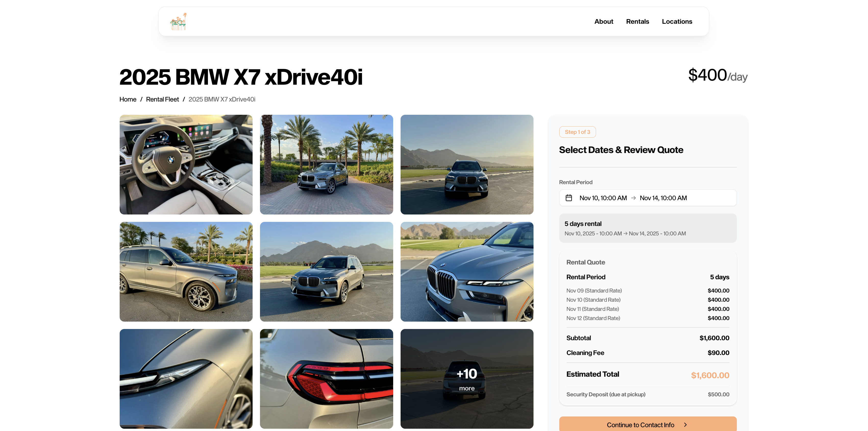868x431 pixels.
Task: Click the Nov 10, 10:00 AM pickup date
Action: click(x=603, y=198)
